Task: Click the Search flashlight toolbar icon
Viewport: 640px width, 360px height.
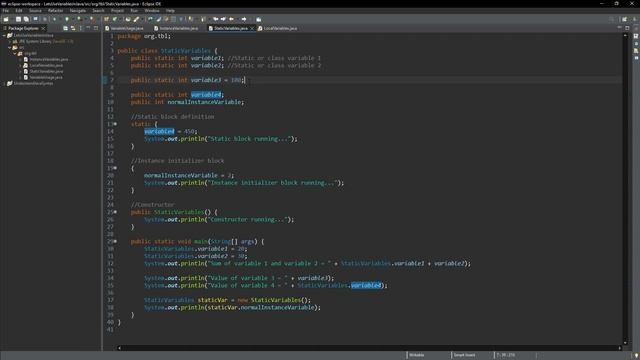Action: (136, 19)
